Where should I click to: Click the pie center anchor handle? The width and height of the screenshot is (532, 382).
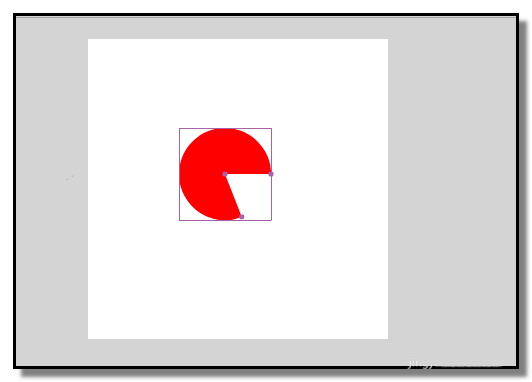225,174
